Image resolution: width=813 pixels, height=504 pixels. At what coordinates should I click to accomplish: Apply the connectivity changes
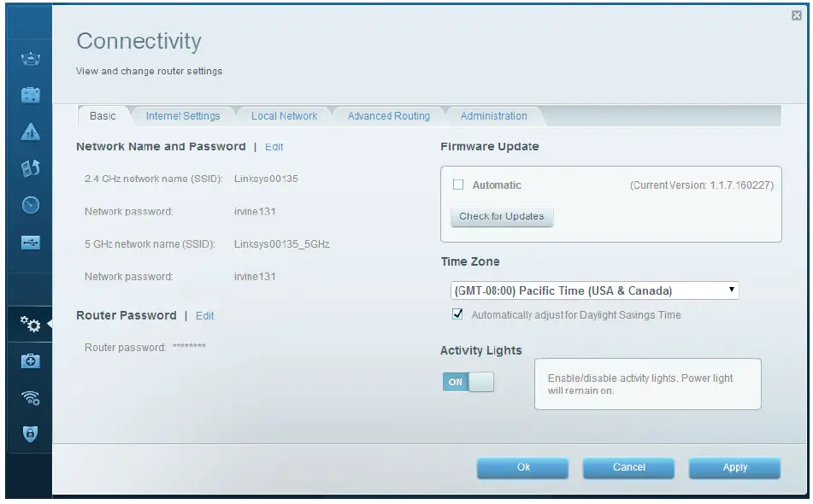click(733, 467)
